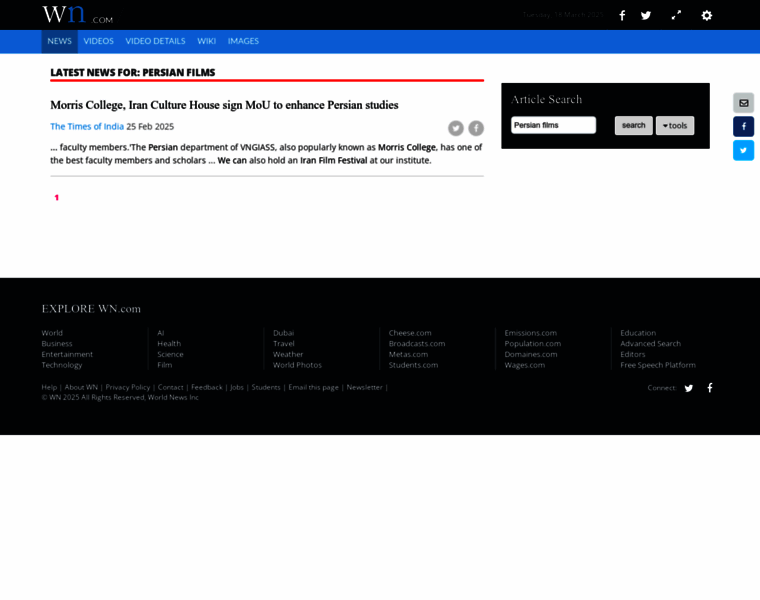
Task: Open Facebook icon in top header
Action: click(622, 16)
